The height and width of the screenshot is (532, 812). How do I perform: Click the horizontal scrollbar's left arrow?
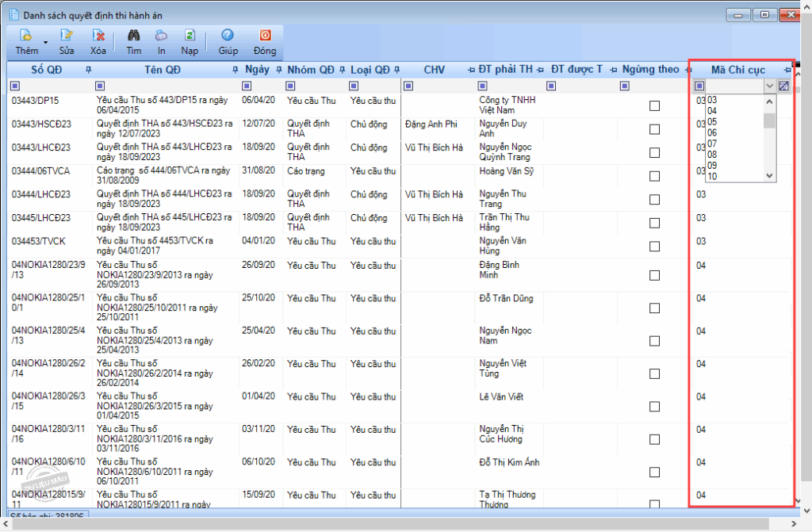(6, 524)
